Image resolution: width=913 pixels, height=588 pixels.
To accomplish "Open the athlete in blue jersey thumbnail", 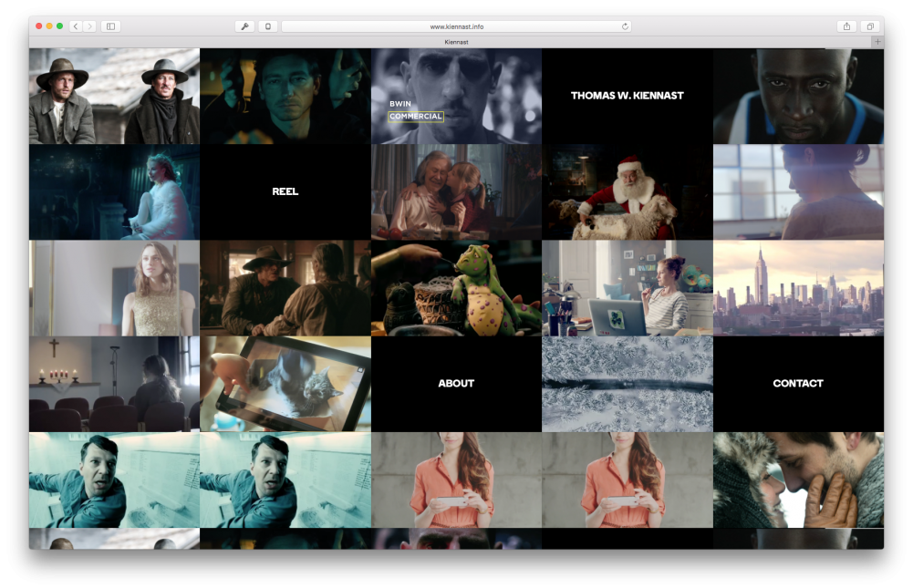I will coord(798,96).
